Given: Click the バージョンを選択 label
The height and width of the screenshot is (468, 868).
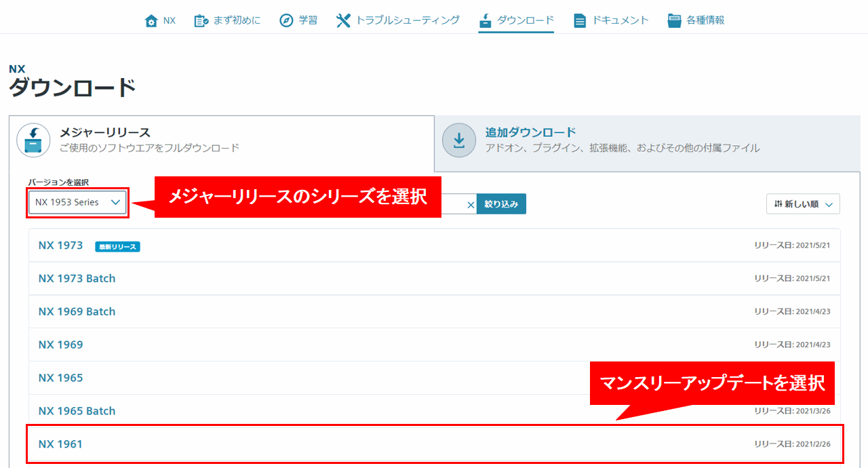Looking at the screenshot, I should point(58,182).
